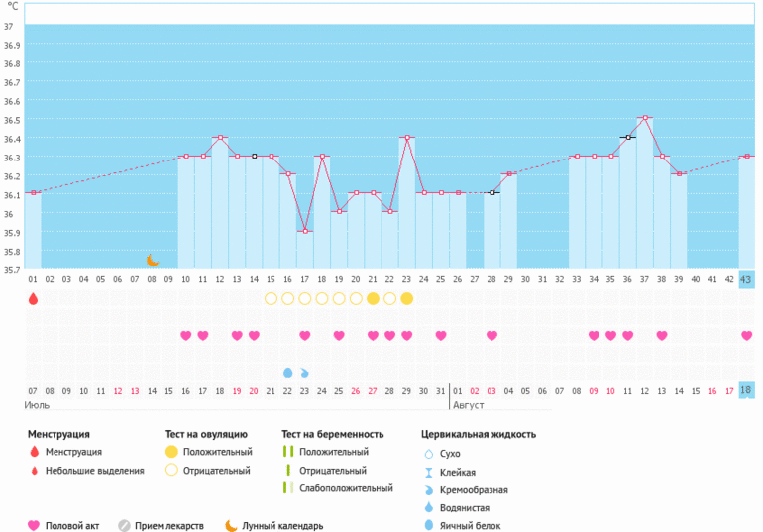Click the lowest temperature point on day 17

point(304,231)
